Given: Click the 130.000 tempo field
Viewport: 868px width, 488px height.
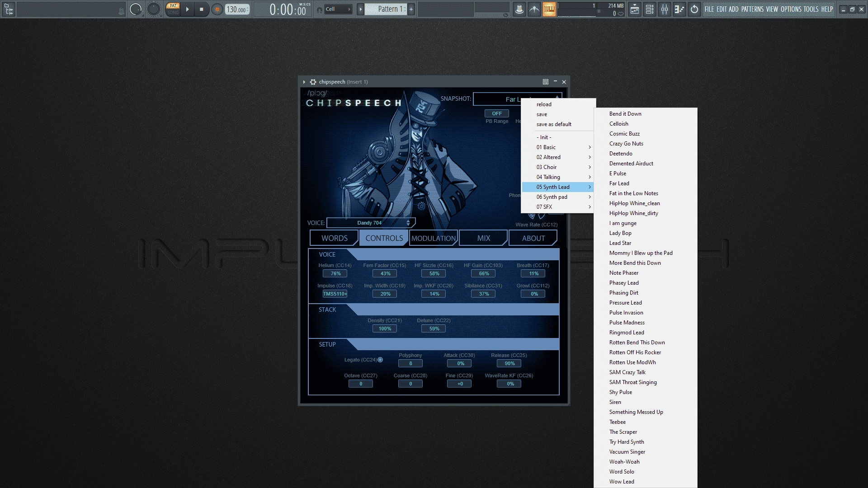Looking at the screenshot, I should point(237,9).
